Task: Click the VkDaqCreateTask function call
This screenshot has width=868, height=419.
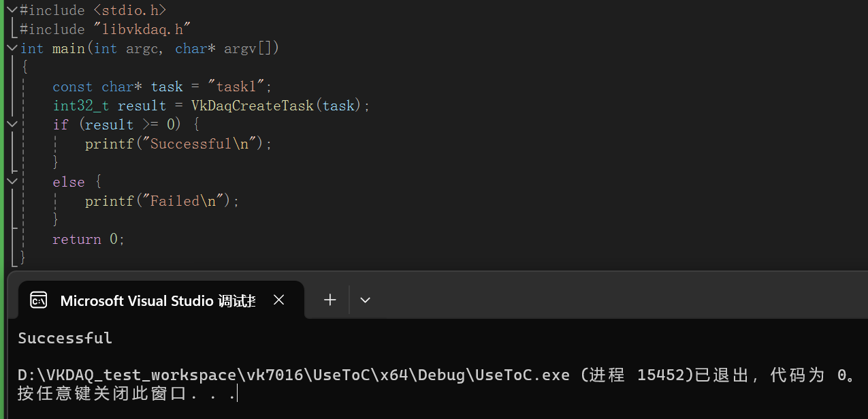Action: tap(253, 106)
